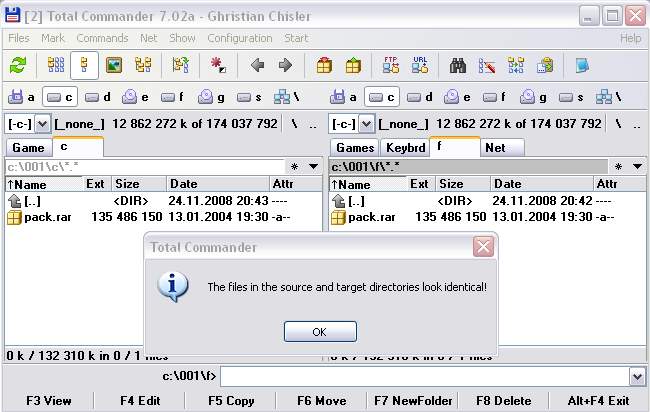Click the back arrow toolbar icon
This screenshot has height=412, width=650.
click(257, 66)
